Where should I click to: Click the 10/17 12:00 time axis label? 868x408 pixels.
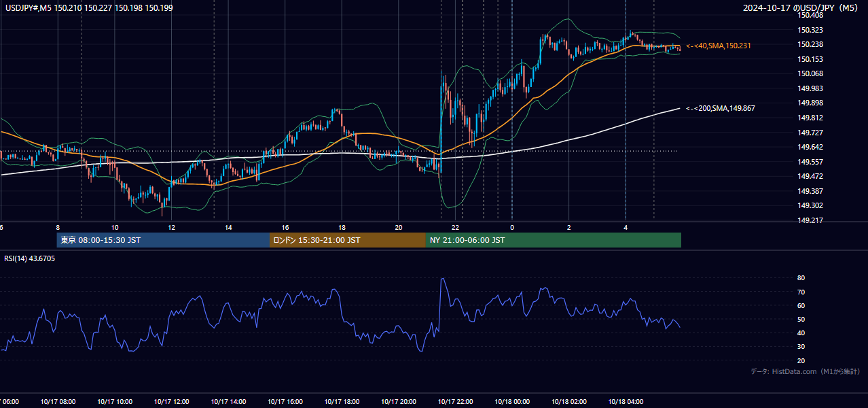(171, 402)
